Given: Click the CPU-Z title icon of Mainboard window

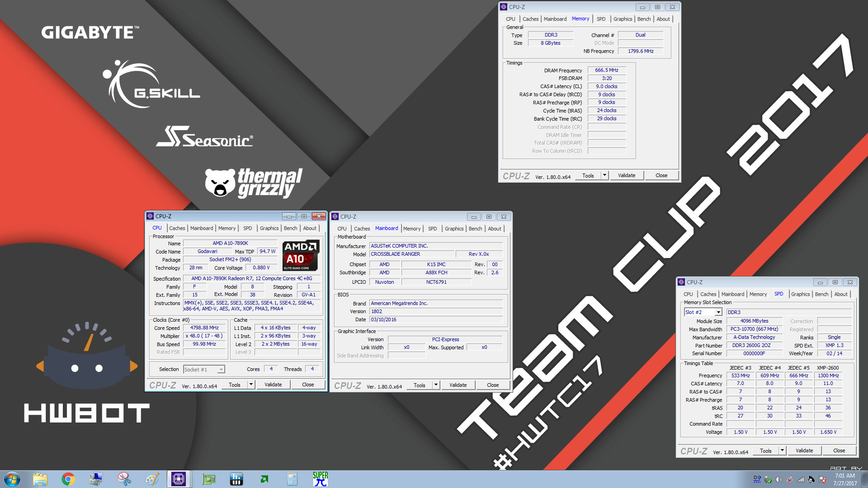Looking at the screenshot, I should click(x=335, y=216).
